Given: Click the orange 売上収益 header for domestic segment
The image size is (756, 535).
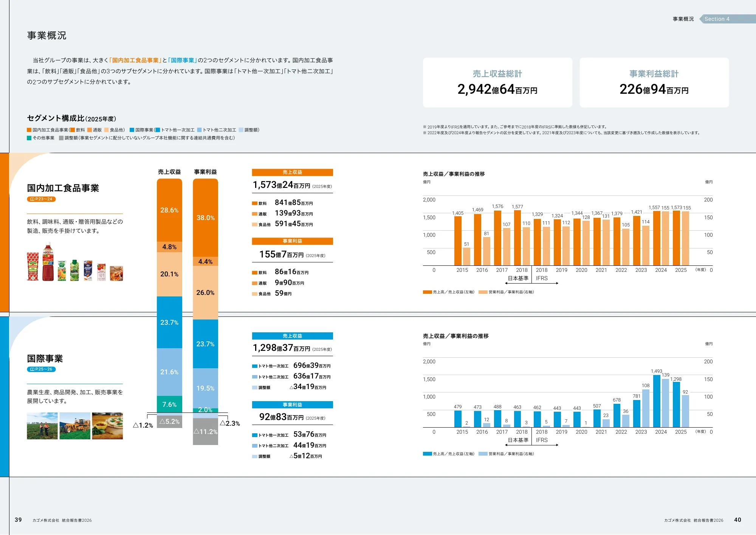Looking at the screenshot, I should (293, 172).
